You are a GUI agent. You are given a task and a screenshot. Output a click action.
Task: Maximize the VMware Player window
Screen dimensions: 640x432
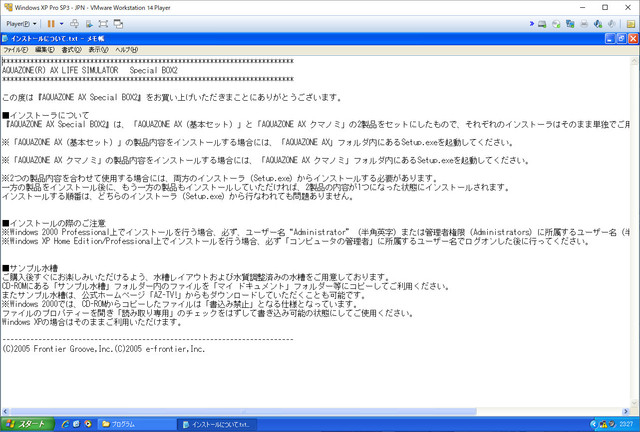605,7
